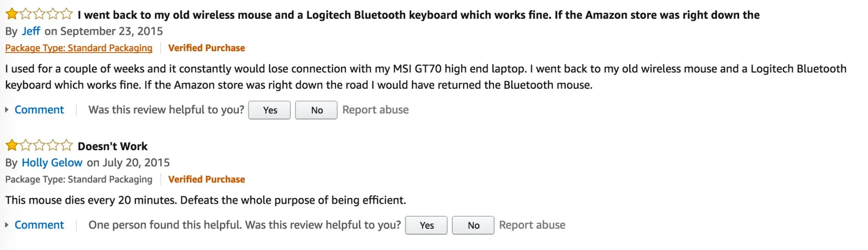
Task: Expand the Comment arrow under Holly Gelow's review
Action: [x=7, y=225]
